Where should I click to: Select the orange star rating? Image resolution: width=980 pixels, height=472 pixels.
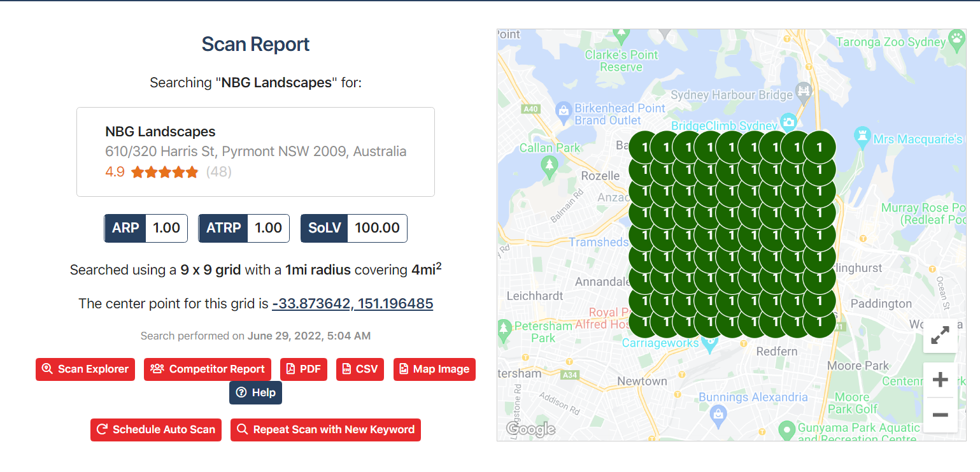165,172
